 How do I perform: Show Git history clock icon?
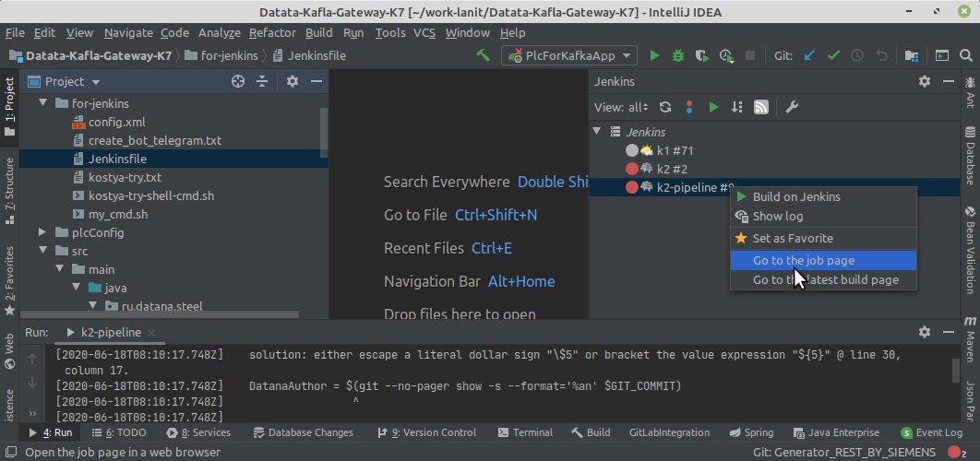pos(857,55)
